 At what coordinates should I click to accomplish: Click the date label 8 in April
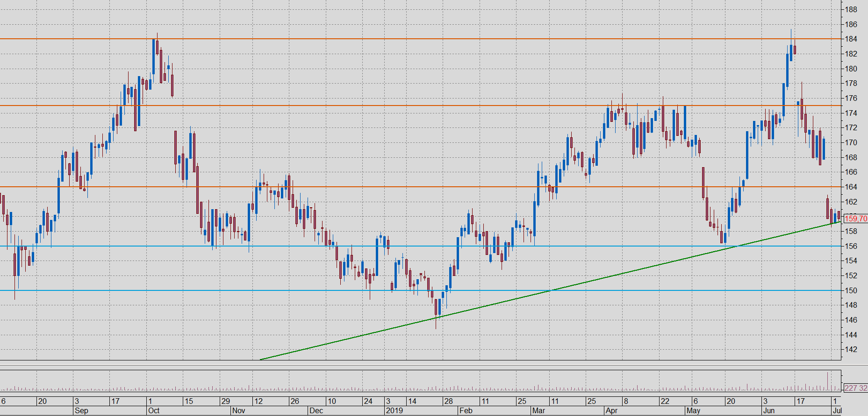click(x=626, y=401)
